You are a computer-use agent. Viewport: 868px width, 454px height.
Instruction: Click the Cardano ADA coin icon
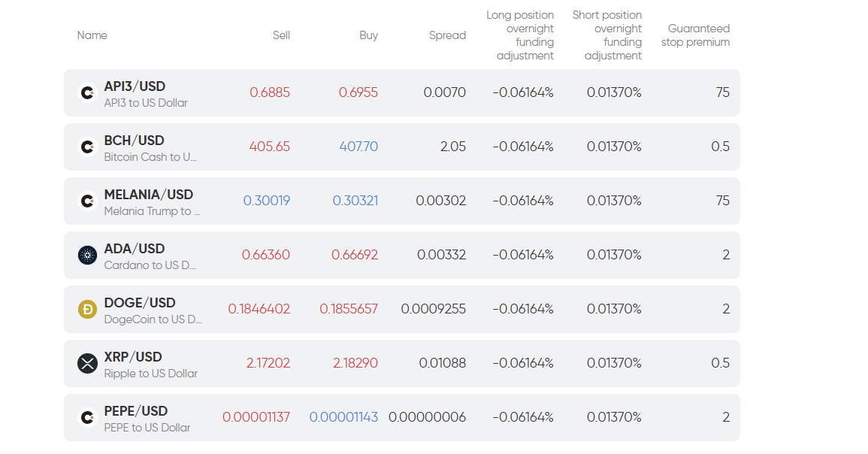(x=87, y=256)
